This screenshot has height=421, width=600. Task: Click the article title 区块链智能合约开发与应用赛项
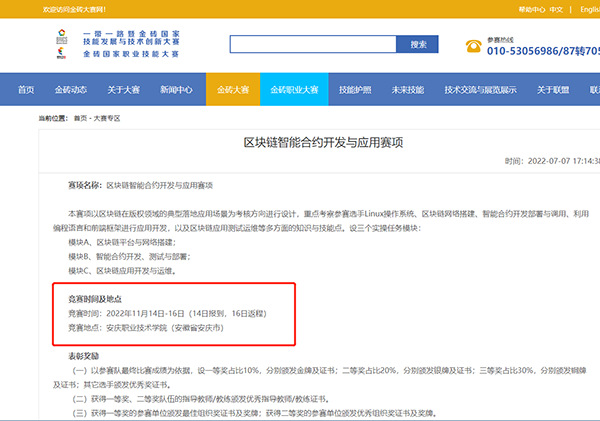point(324,143)
